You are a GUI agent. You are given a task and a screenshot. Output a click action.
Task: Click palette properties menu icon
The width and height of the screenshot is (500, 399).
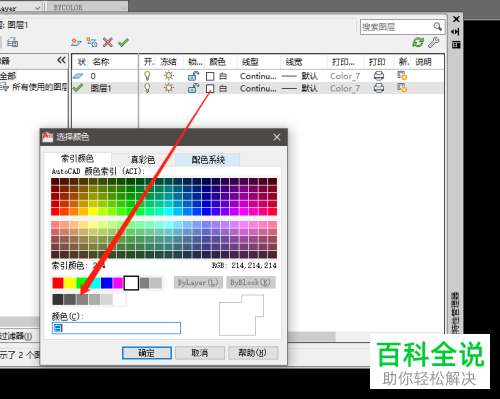coord(456,44)
